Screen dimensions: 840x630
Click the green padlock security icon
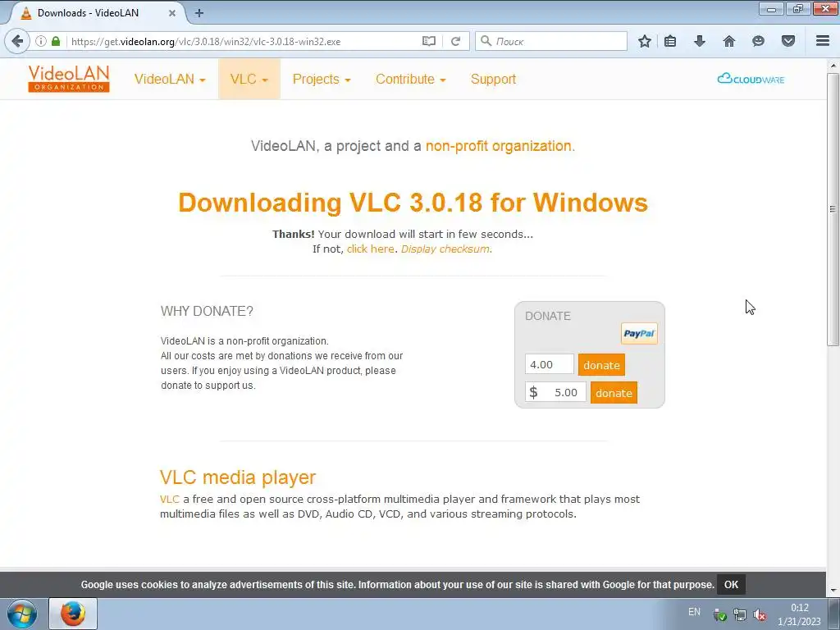pyautogui.click(x=56, y=41)
